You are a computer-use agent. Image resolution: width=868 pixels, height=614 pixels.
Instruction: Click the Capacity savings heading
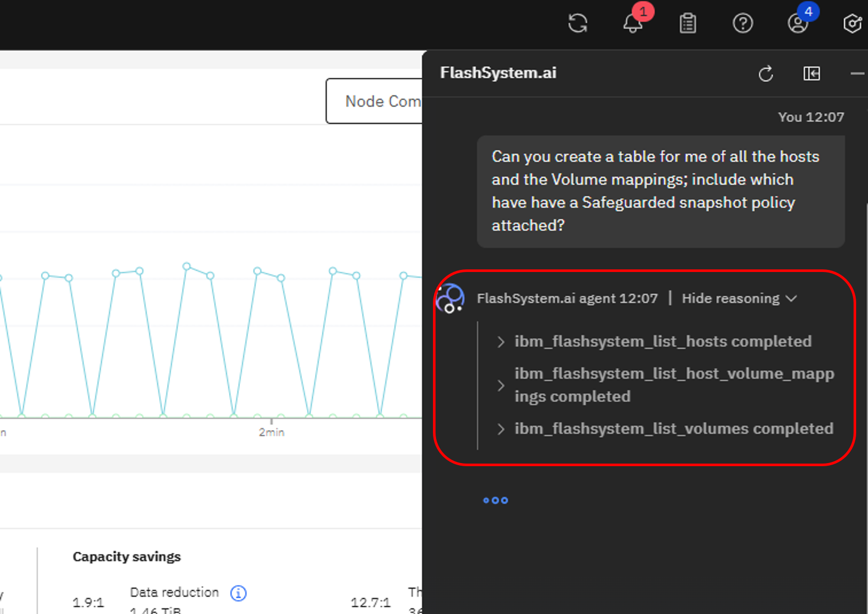(127, 556)
